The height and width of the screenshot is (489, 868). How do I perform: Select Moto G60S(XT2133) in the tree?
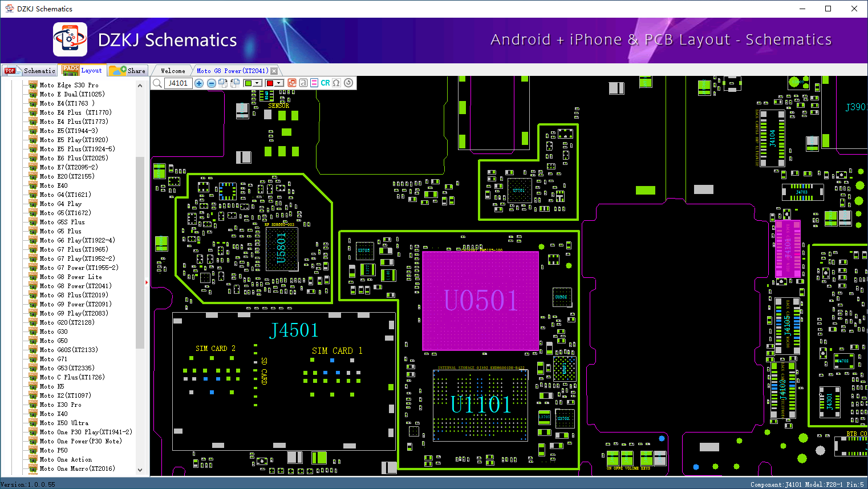[x=68, y=350]
